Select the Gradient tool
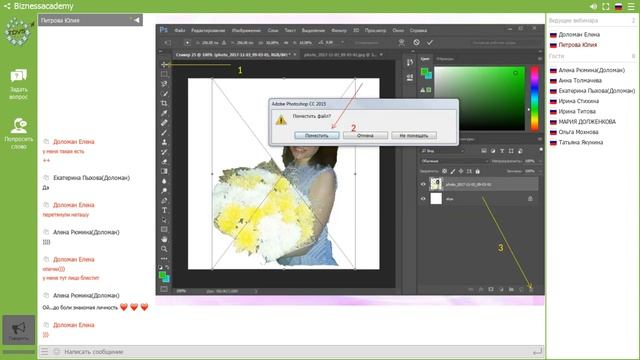 164,171
